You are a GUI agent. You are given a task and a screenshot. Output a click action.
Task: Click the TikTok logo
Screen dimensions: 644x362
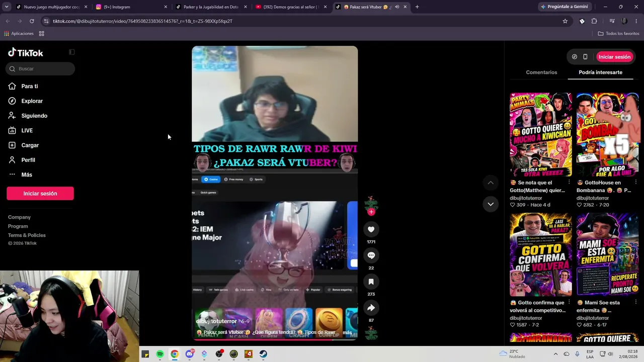[26, 53]
